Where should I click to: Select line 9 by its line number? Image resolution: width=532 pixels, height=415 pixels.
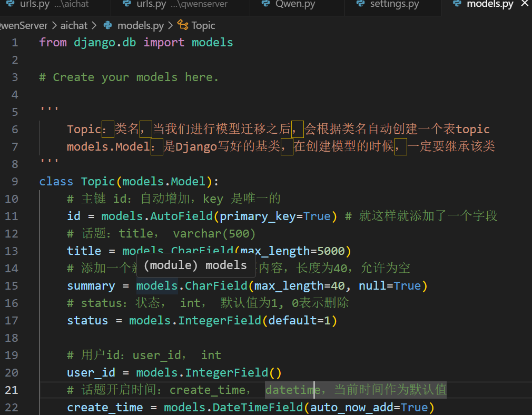[14, 182]
